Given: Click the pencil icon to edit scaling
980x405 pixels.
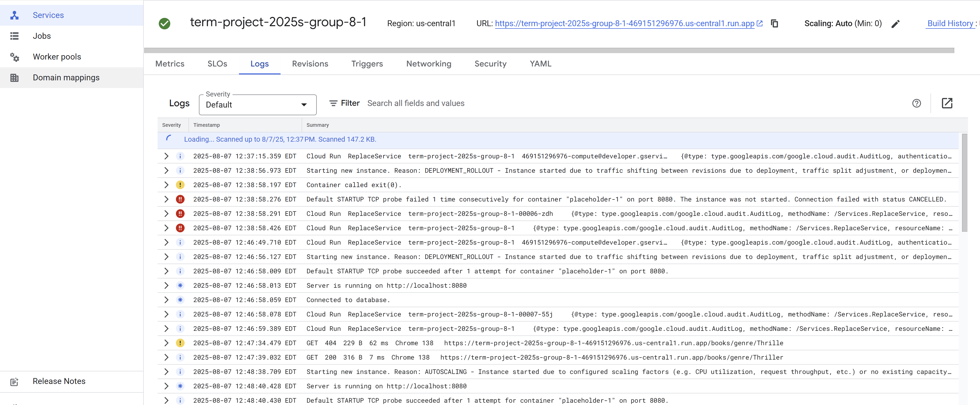Looking at the screenshot, I should coord(896,24).
